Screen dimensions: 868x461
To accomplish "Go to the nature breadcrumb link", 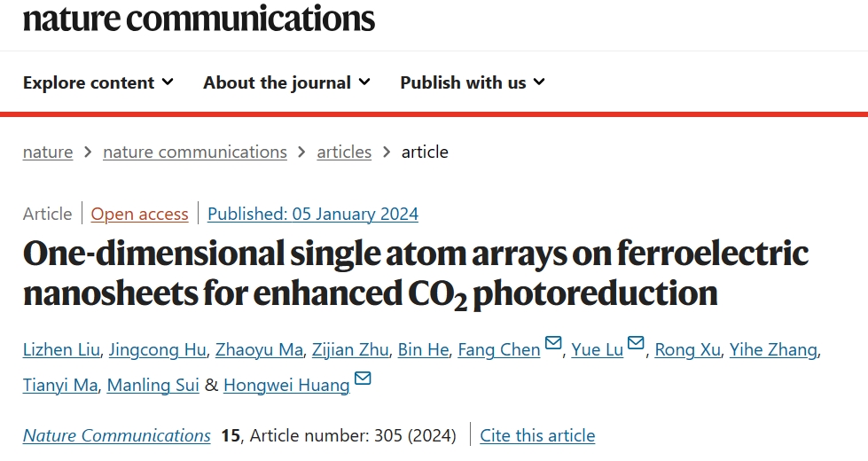I will point(48,152).
